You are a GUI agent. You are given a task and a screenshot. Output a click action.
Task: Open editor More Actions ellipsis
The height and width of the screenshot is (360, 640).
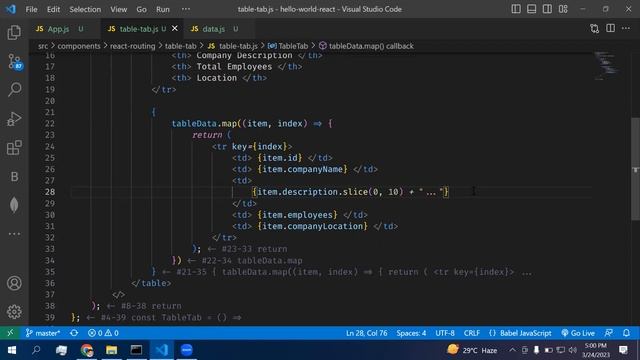pyautogui.click(x=626, y=29)
